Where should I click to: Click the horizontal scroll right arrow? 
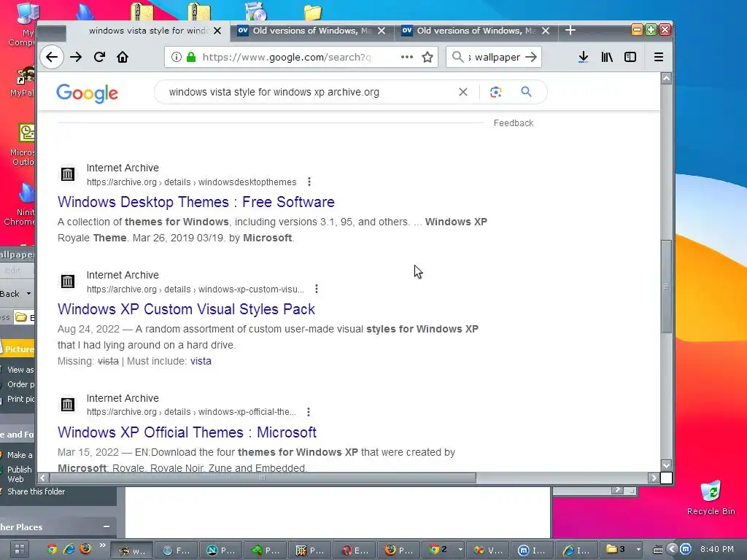point(653,478)
